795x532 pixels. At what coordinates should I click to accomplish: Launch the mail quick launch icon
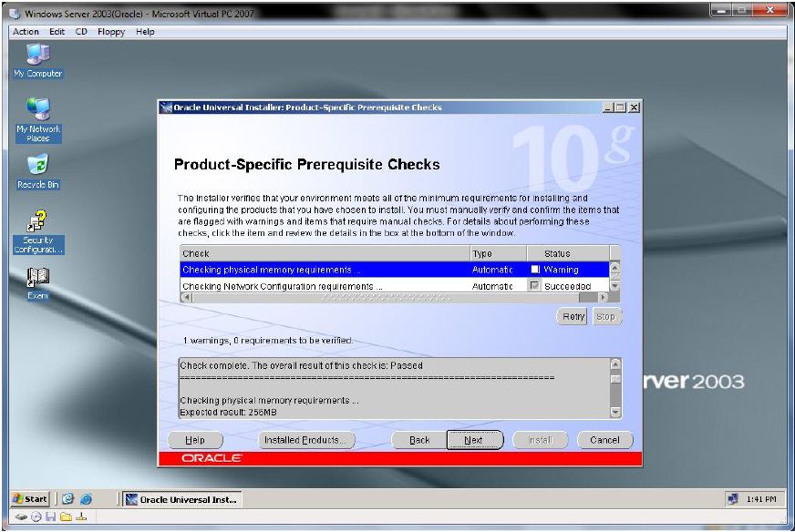68,499
